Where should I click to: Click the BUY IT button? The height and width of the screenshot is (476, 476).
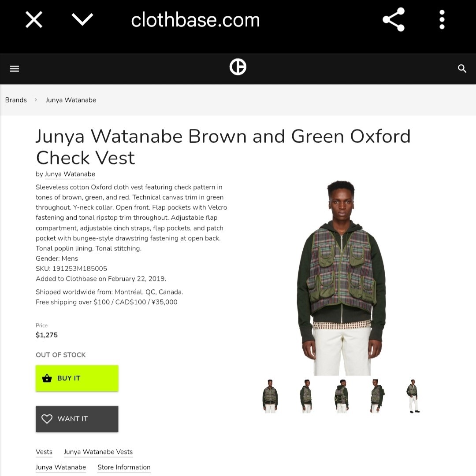(x=77, y=378)
